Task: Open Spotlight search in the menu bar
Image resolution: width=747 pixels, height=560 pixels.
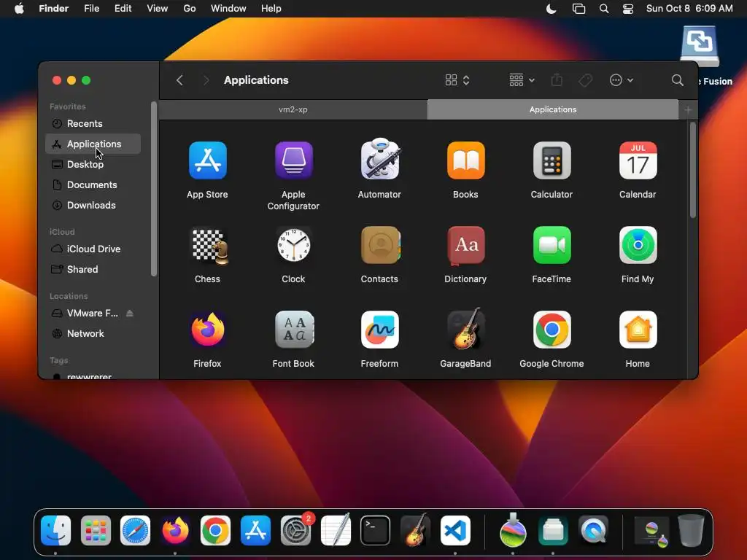Action: click(x=603, y=9)
